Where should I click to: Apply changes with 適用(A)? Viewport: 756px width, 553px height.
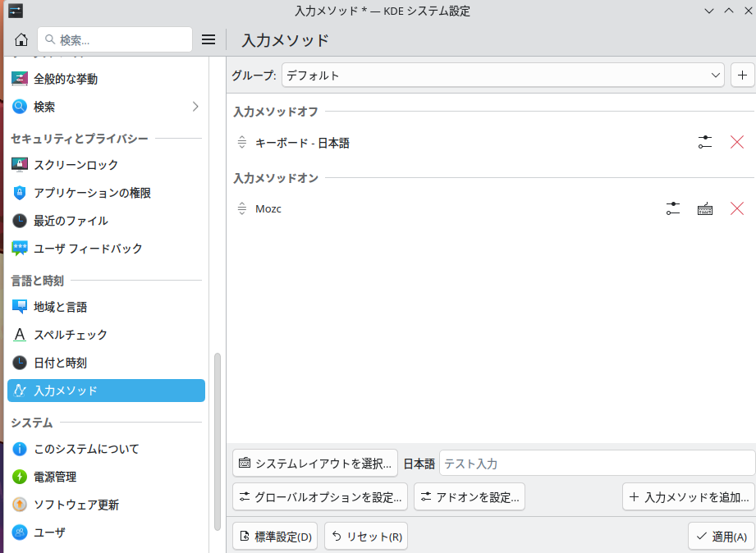[x=722, y=536]
